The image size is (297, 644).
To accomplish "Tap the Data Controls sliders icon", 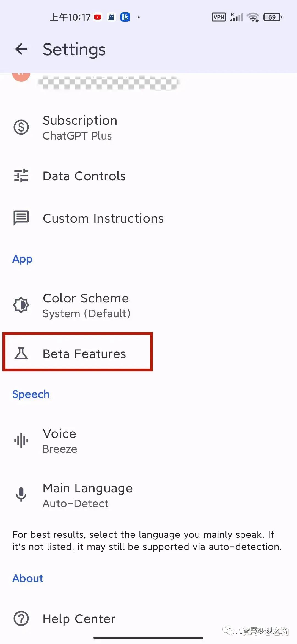I will point(21,176).
